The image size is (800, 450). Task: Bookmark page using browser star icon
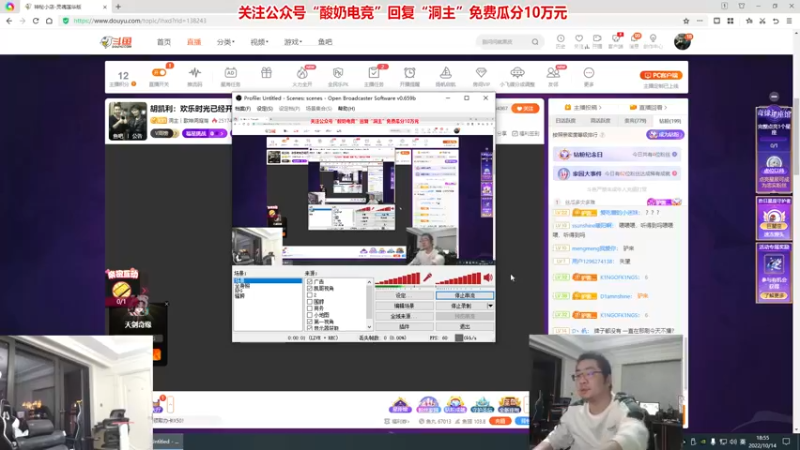point(686,21)
